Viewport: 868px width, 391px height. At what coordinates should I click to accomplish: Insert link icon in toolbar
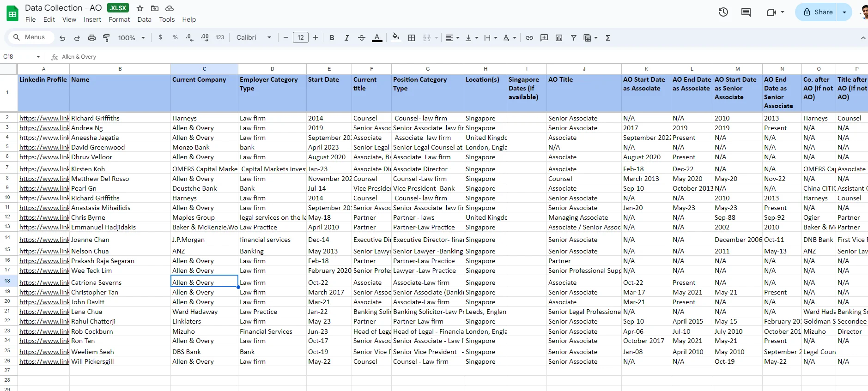529,38
